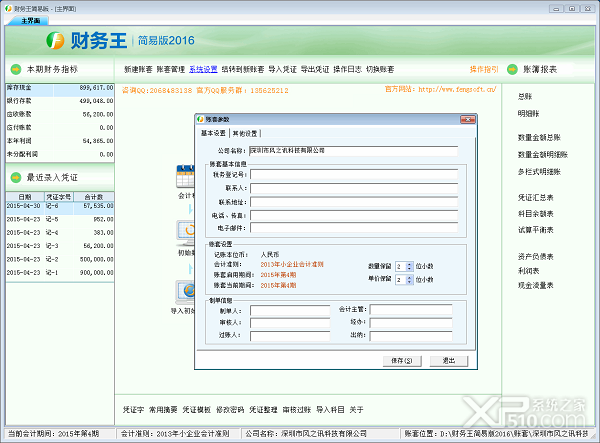The width and height of the screenshot is (600, 443).
Task: Open 切换账套 menu item
Action: pyautogui.click(x=380, y=69)
